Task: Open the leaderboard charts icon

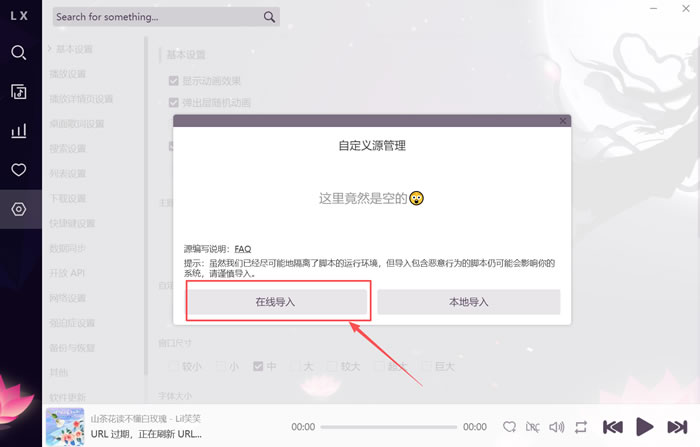Action: (19, 131)
